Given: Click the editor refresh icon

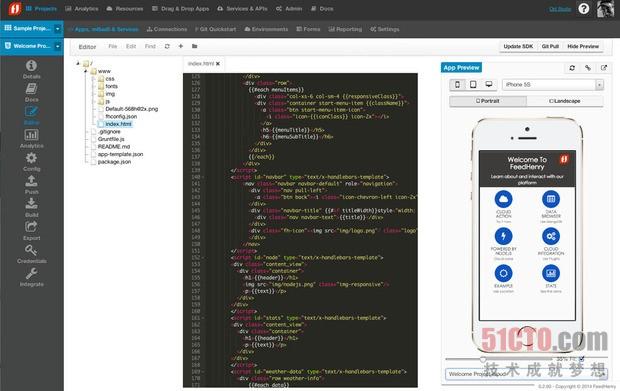Looking at the screenshot, I should (167, 46).
